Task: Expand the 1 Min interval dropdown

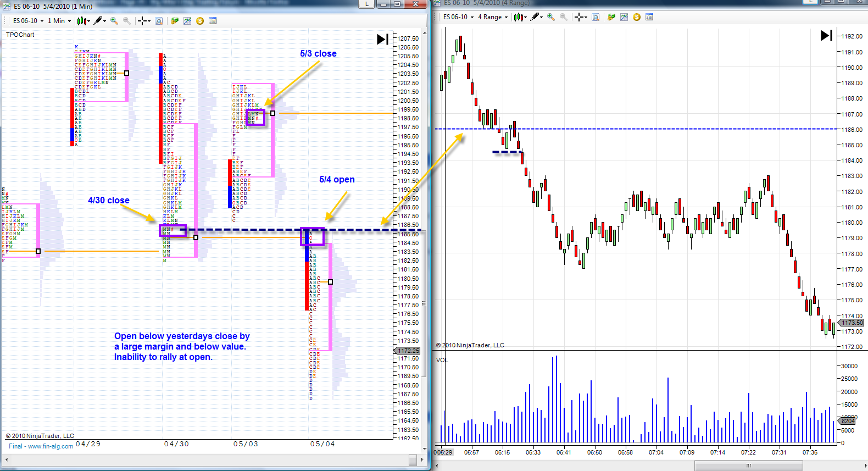Action: point(69,21)
